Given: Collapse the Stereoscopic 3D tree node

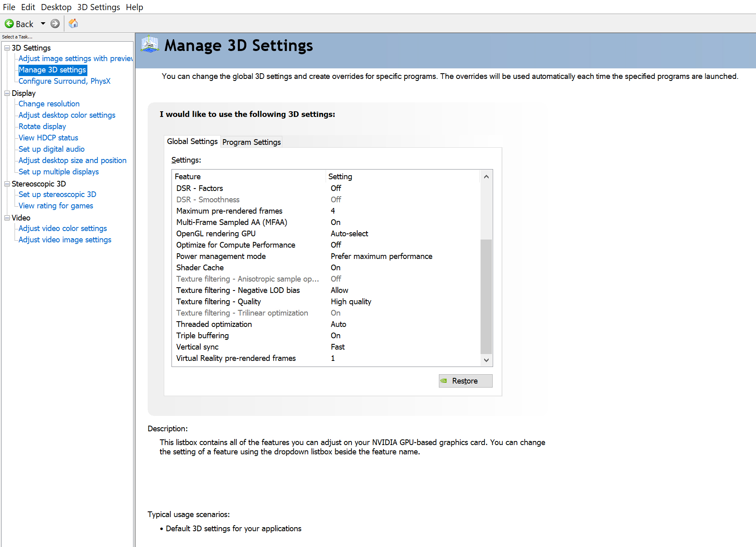Looking at the screenshot, I should coord(7,184).
